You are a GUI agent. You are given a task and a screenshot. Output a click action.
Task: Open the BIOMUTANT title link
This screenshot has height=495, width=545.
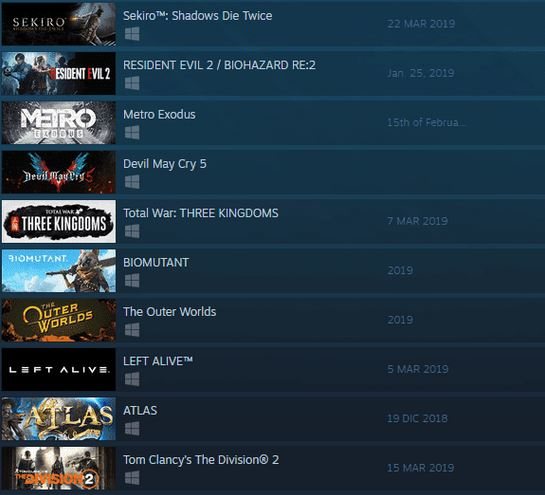point(156,262)
